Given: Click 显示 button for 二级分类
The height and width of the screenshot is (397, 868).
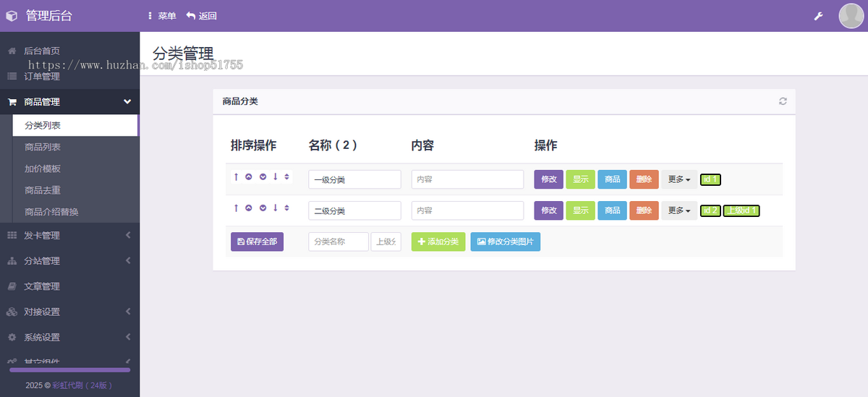Looking at the screenshot, I should [580, 210].
